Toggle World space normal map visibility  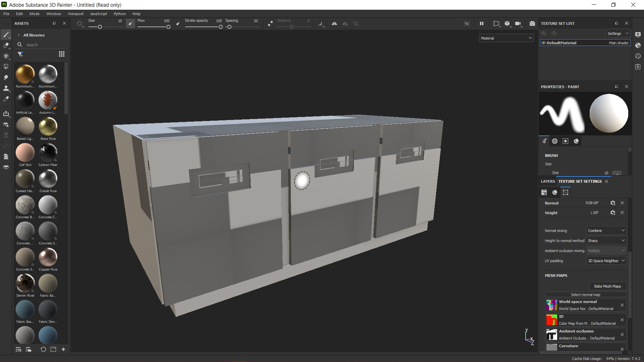(x=551, y=305)
